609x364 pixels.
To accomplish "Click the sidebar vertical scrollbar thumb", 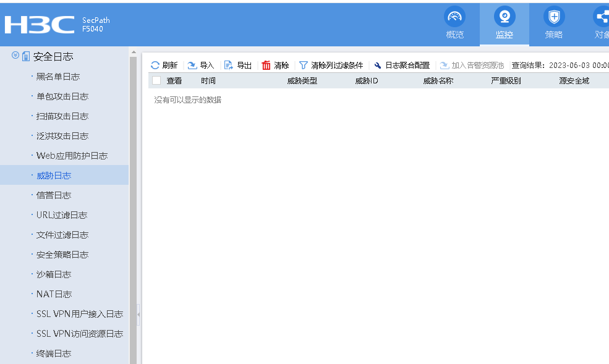I will pyautogui.click(x=133, y=210).
